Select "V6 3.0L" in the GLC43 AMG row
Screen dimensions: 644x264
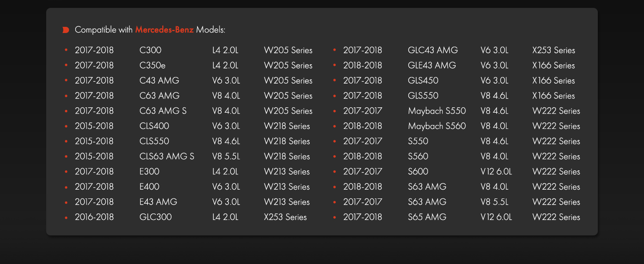click(494, 50)
